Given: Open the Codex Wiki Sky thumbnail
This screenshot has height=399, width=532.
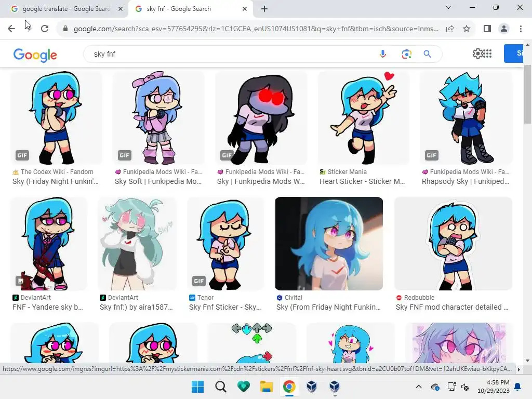Looking at the screenshot, I should 56,117.
